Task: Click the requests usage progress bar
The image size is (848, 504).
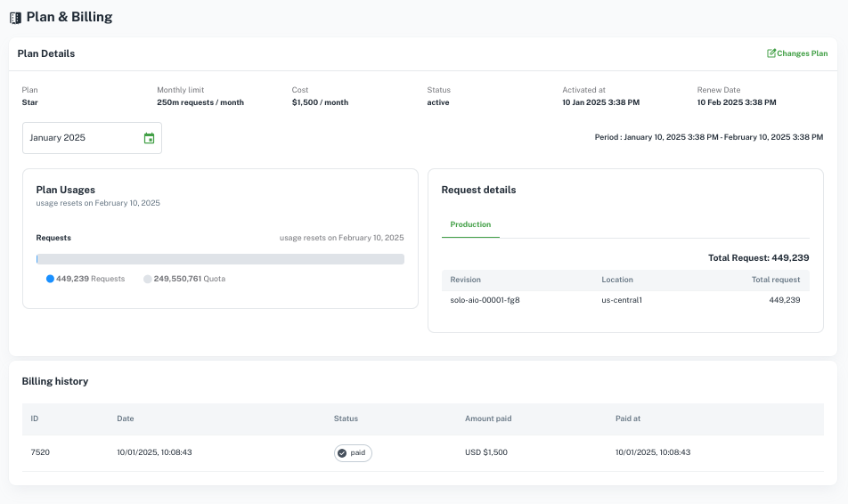Action: 220,259
